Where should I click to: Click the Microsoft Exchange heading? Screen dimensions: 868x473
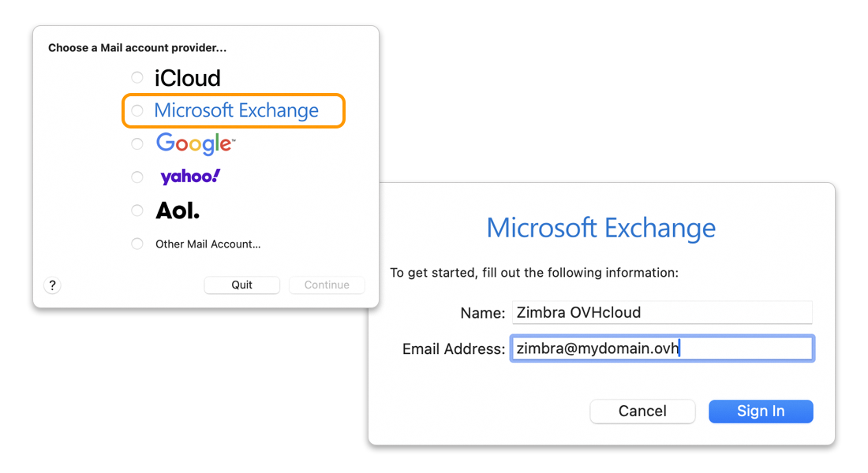(x=601, y=228)
